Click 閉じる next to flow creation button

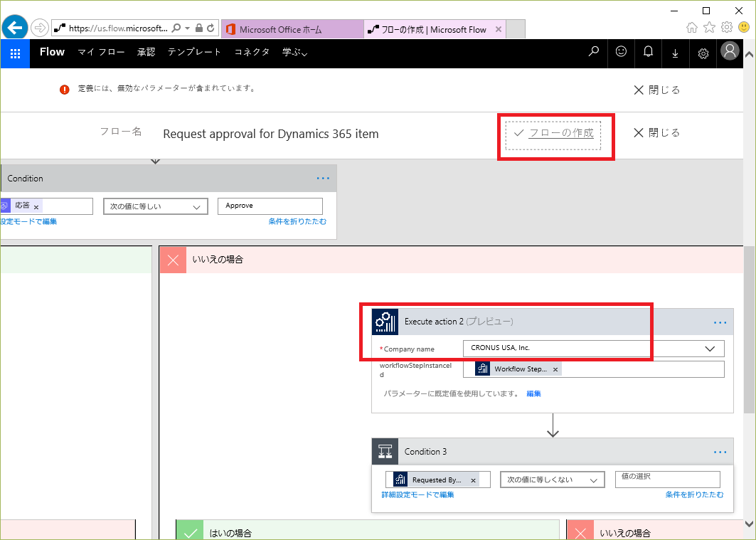tap(656, 132)
